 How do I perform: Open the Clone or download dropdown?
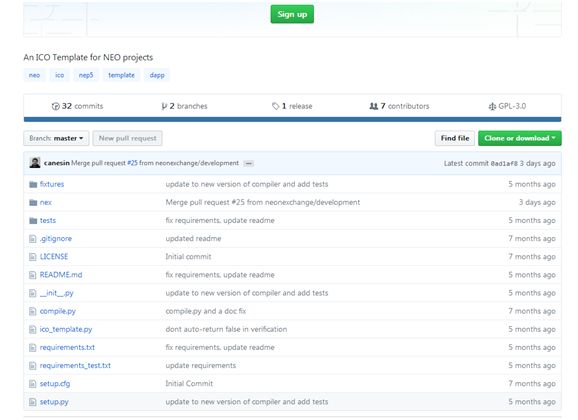520,138
